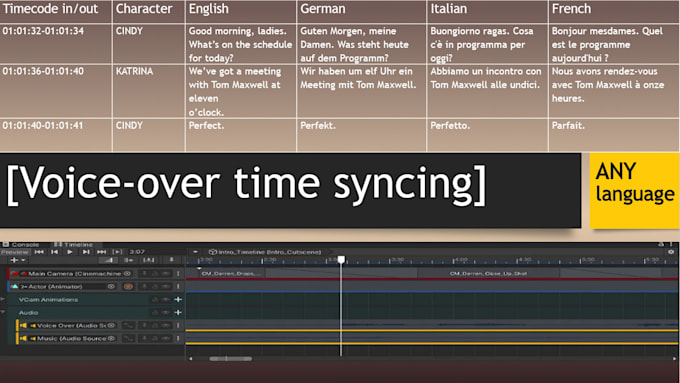Switch to the Console tab

(21, 245)
